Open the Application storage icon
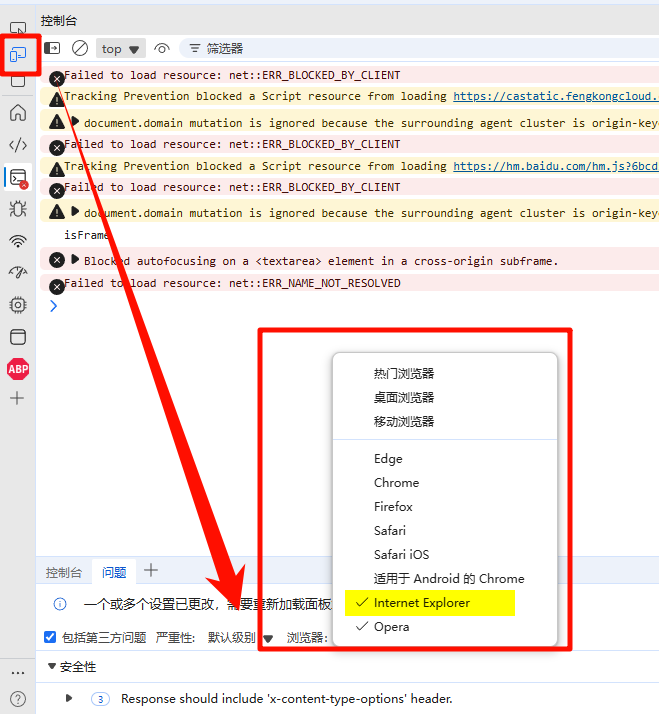This screenshot has height=714, width=659. pyautogui.click(x=18, y=337)
